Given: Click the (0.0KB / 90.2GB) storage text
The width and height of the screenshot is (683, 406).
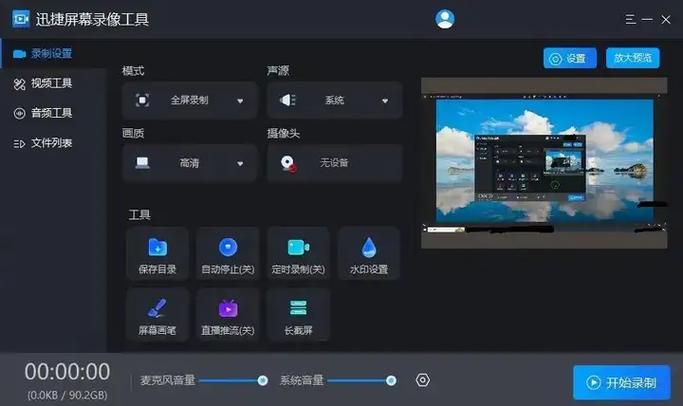Looking at the screenshot, I should point(68,395).
